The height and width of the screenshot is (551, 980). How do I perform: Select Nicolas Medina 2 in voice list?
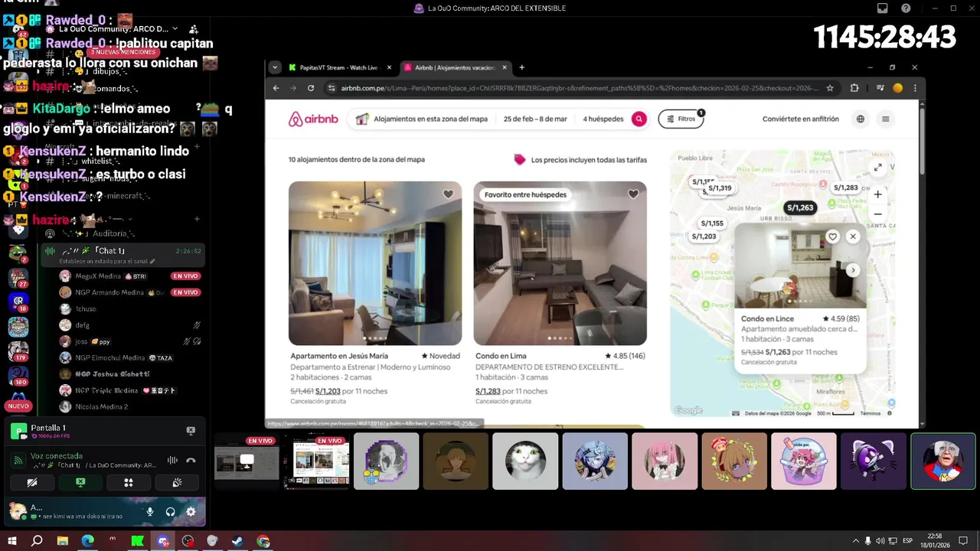[x=130, y=406]
